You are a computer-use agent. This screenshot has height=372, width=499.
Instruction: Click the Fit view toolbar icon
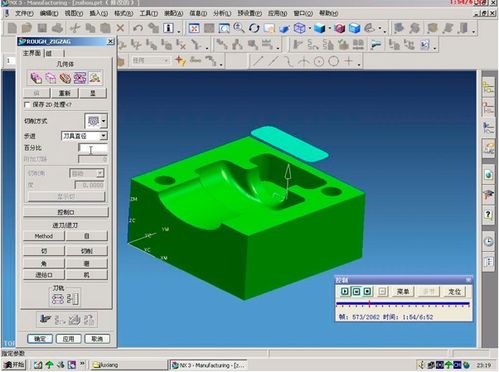click(194, 28)
